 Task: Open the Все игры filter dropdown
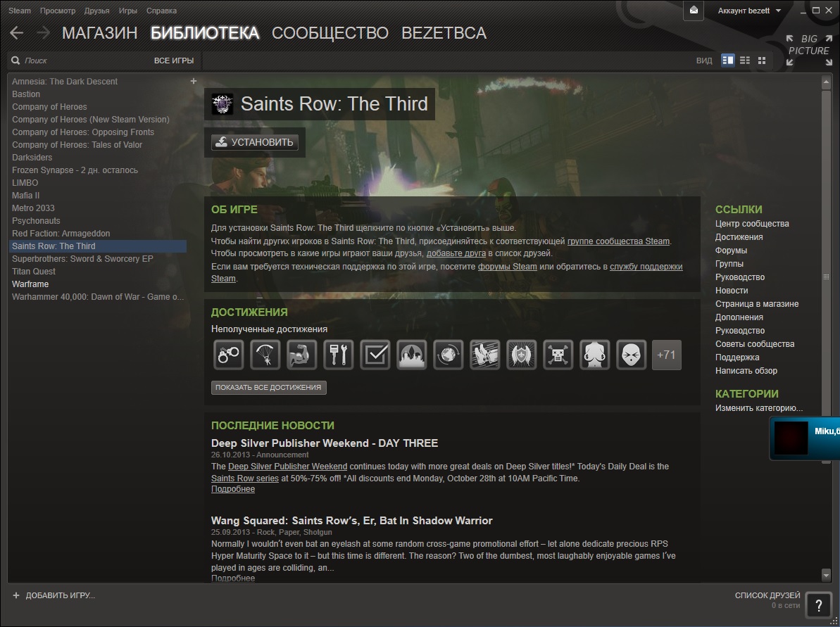[174, 61]
